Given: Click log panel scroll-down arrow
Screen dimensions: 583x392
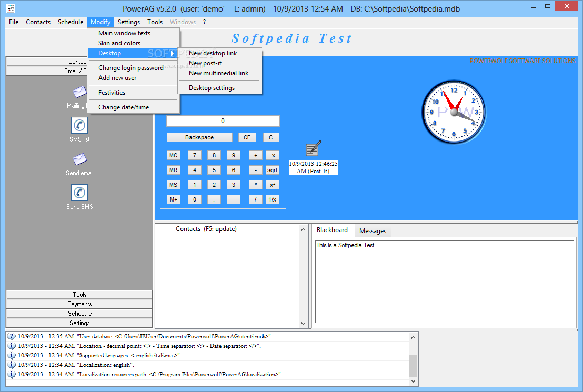Looking at the screenshot, I should pos(413,381).
